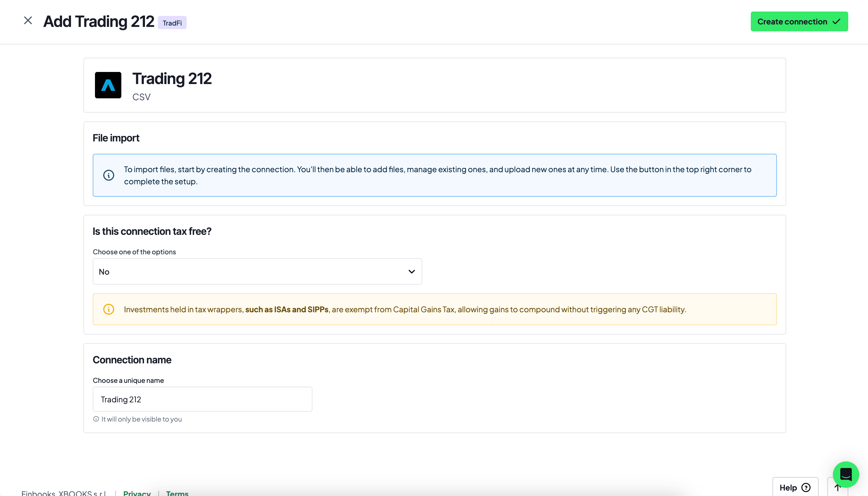Screen dimensions: 868x496
Task: Click the 'such as ISAs and SIPPs' bold text
Action: click(x=287, y=309)
